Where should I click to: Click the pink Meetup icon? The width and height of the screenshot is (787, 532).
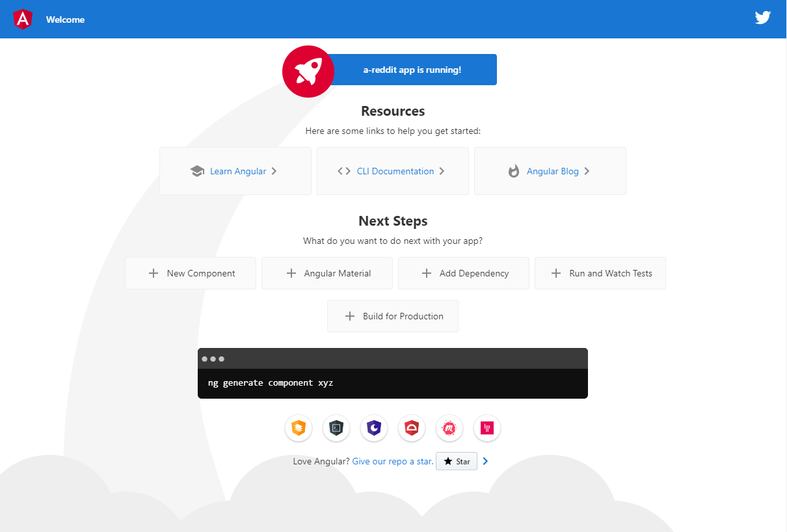pyautogui.click(x=449, y=427)
